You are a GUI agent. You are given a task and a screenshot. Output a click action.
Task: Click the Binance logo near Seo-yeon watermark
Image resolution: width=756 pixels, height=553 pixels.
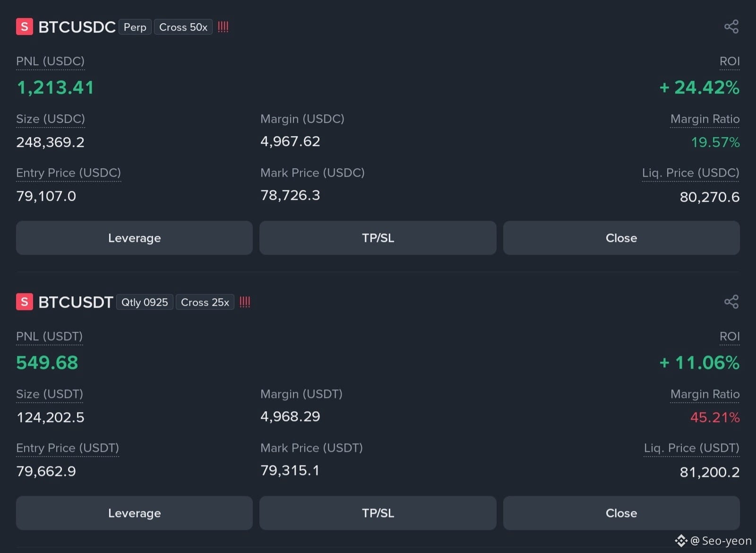pyautogui.click(x=681, y=540)
